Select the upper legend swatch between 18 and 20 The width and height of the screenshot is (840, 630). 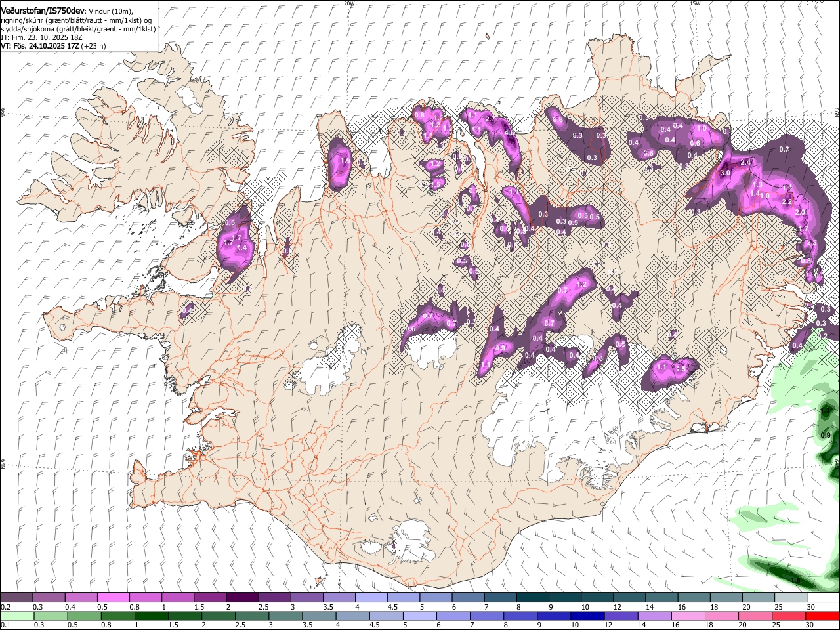726,598
